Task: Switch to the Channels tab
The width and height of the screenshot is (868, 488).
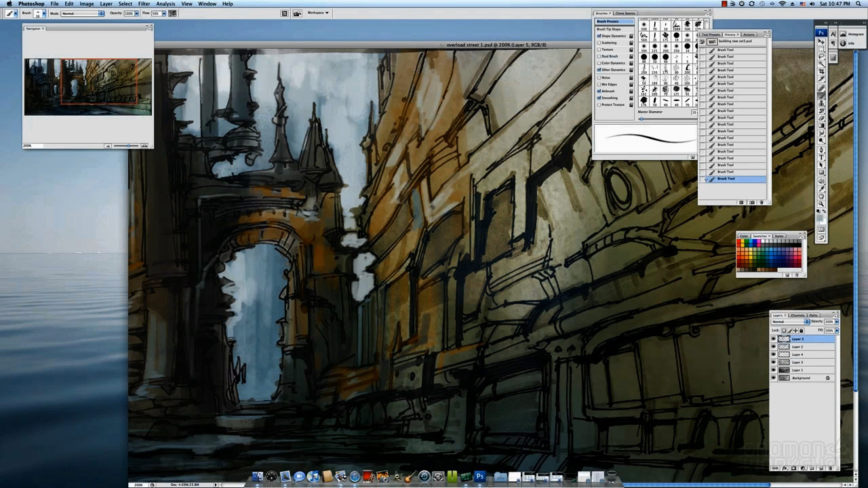Action: coord(797,315)
